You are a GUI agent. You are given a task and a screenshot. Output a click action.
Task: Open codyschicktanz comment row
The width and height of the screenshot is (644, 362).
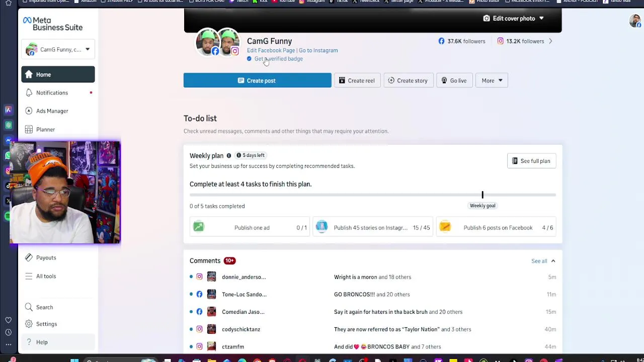(x=373, y=329)
